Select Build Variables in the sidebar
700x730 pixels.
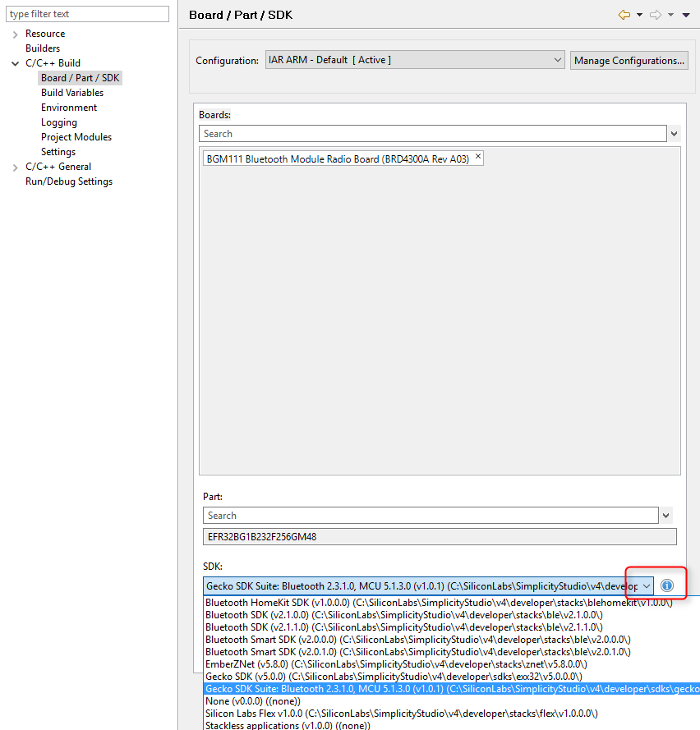coord(73,92)
